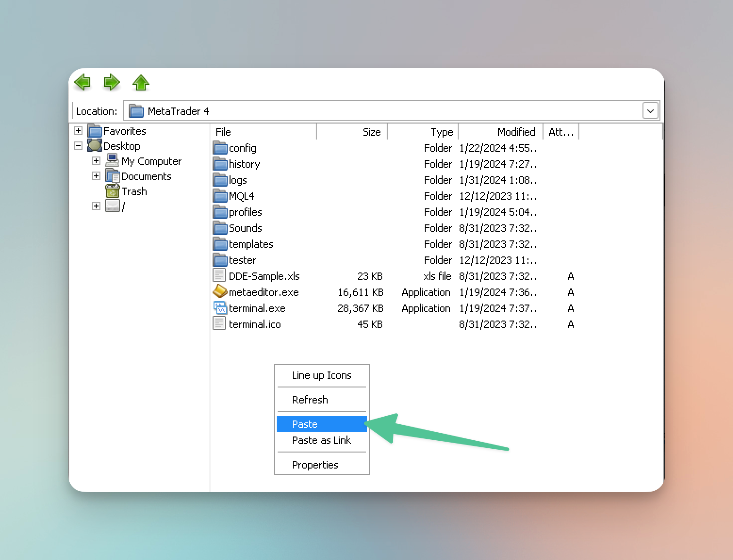Select the Favorites tree label

click(125, 131)
